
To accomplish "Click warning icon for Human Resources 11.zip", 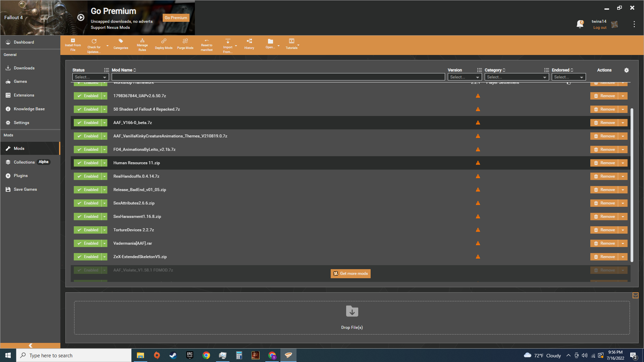I will (x=478, y=163).
